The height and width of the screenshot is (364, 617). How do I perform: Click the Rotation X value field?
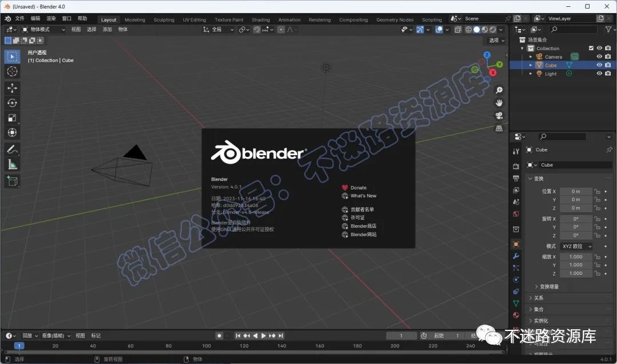click(x=576, y=219)
